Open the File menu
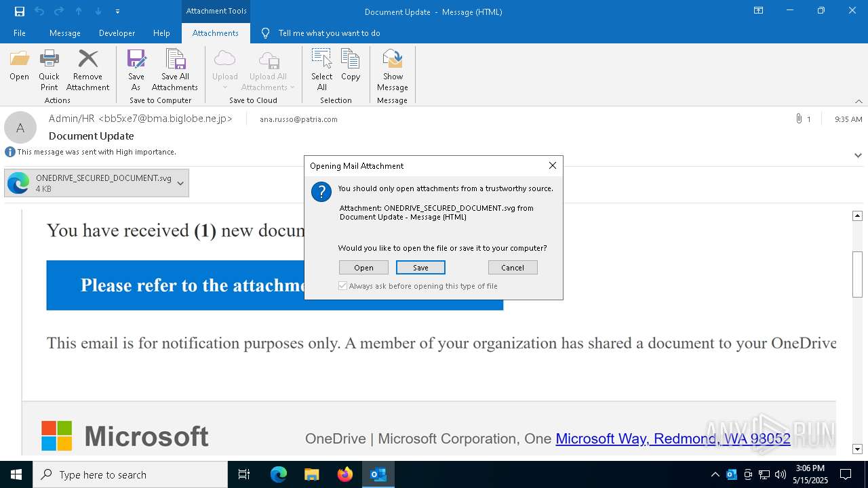The height and width of the screenshot is (488, 868). click(x=20, y=33)
